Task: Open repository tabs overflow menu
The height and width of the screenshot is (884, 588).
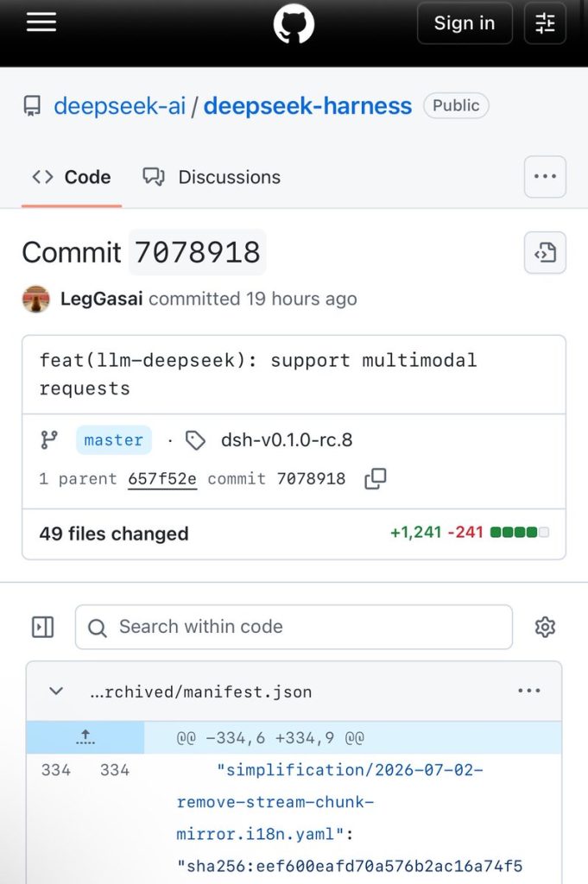Action: tap(545, 176)
